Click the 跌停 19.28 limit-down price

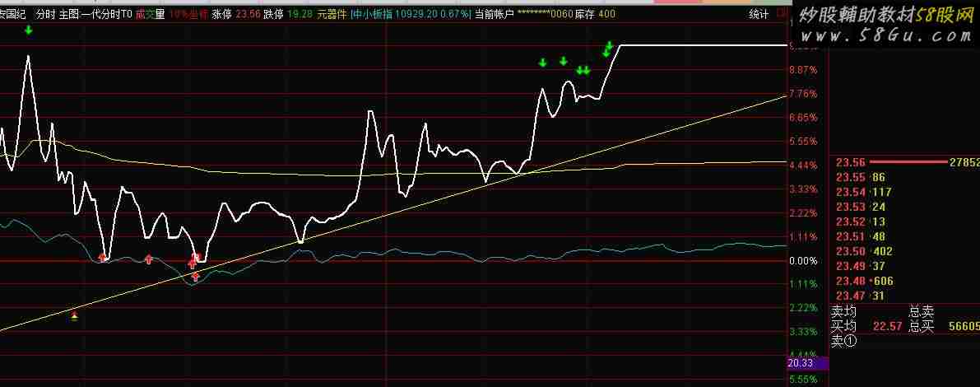click(286, 14)
